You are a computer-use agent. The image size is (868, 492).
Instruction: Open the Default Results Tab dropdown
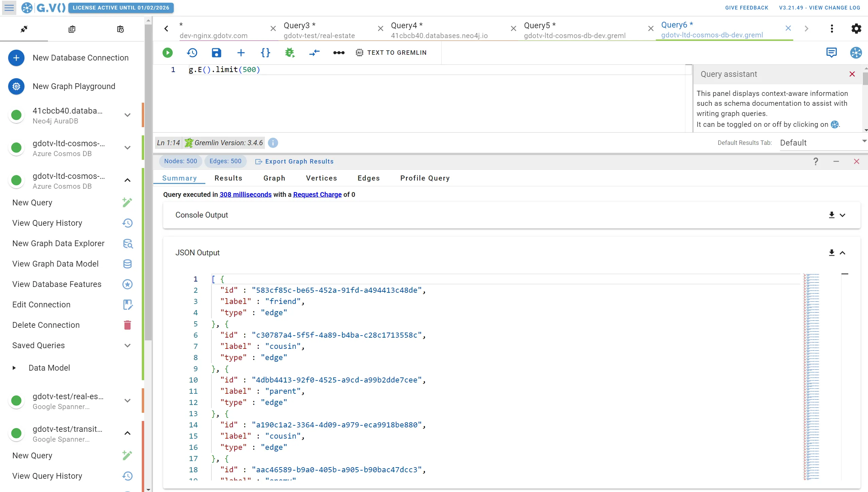click(x=823, y=143)
